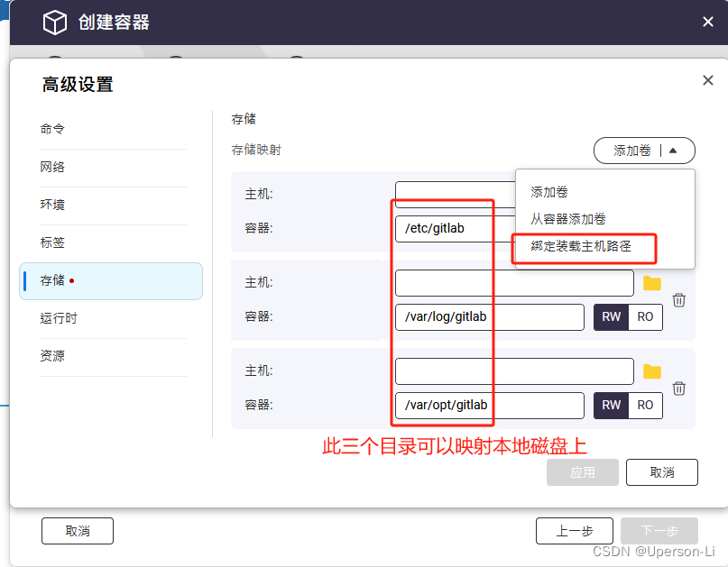Browse host folder for /var/opt/gitlab mapping
The width and height of the screenshot is (728, 567).
652,371
